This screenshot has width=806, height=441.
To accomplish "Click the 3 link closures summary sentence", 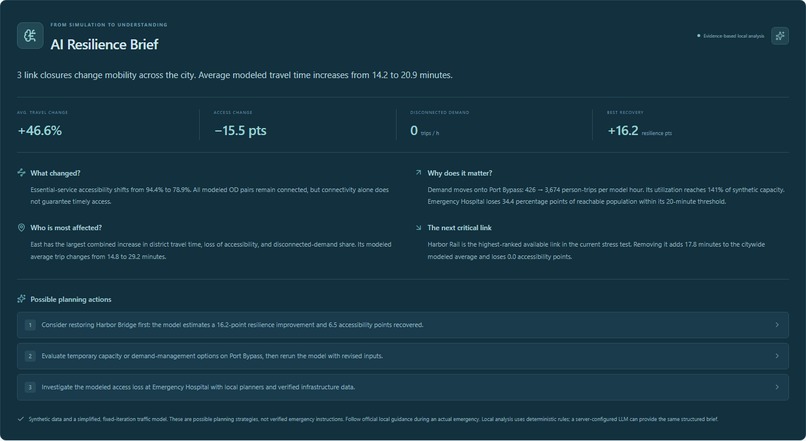I will coord(235,75).
